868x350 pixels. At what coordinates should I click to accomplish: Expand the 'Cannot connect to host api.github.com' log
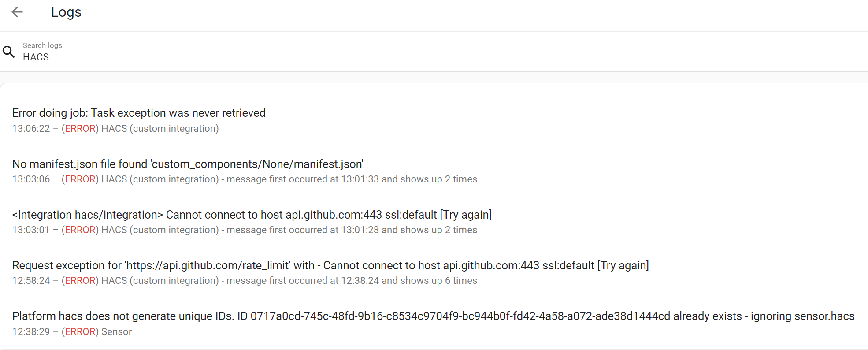pyautogui.click(x=252, y=215)
